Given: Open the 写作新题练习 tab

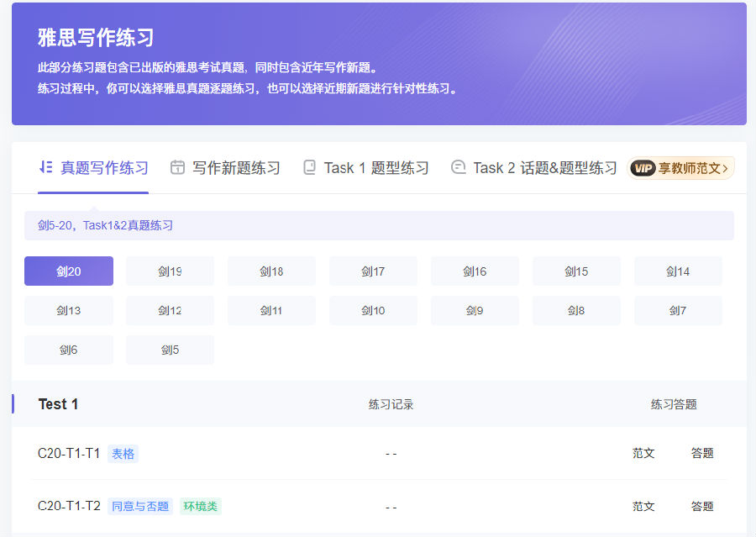Looking at the screenshot, I should (x=236, y=168).
